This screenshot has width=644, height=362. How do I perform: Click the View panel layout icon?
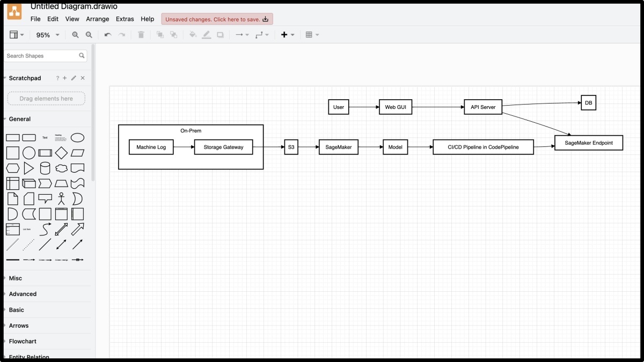coord(13,34)
